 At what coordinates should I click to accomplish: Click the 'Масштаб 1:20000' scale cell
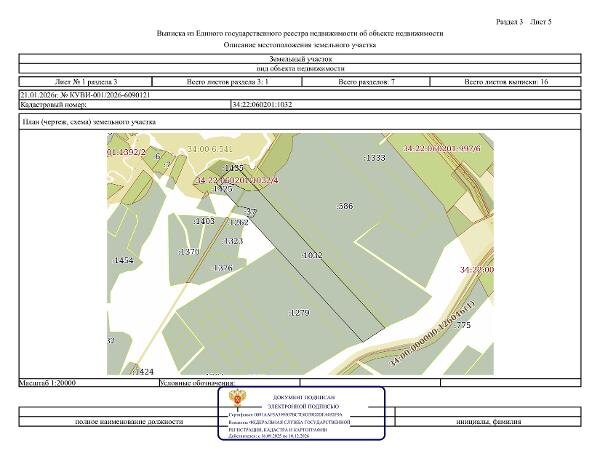coord(89,383)
